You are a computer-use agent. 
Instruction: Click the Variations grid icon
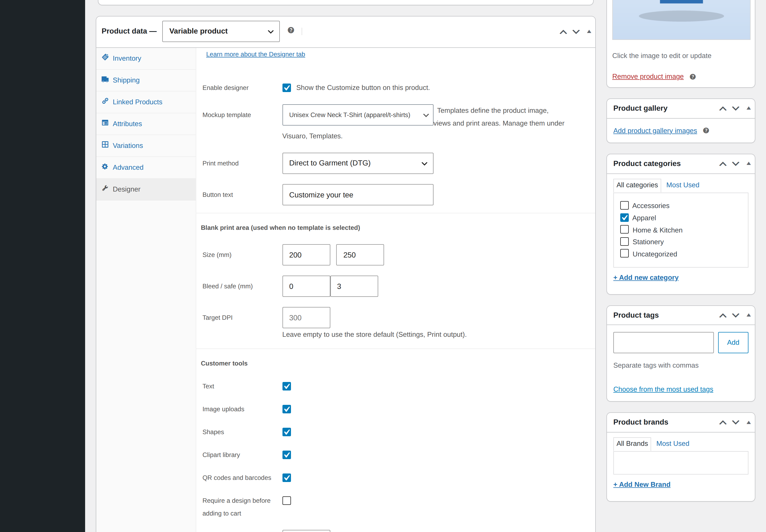tap(105, 145)
